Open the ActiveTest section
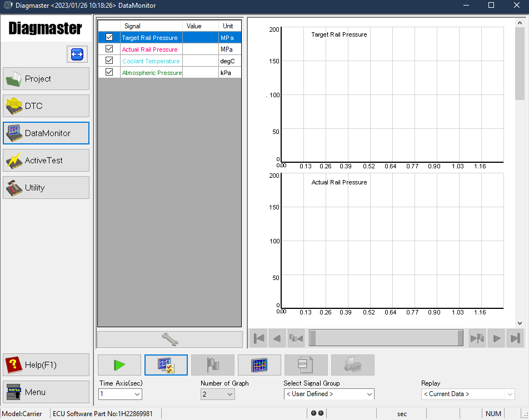 46,161
